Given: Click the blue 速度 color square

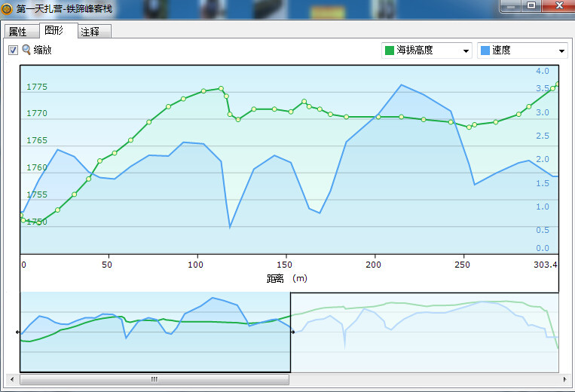Looking at the screenshot, I should tap(485, 51).
